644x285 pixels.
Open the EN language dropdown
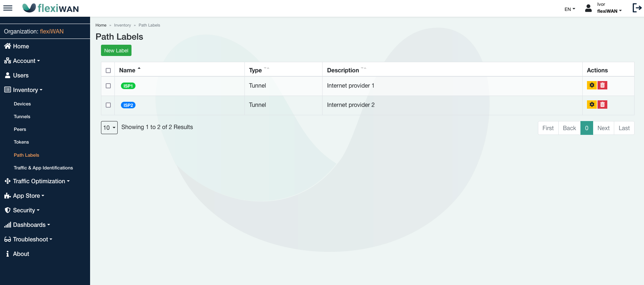570,9
